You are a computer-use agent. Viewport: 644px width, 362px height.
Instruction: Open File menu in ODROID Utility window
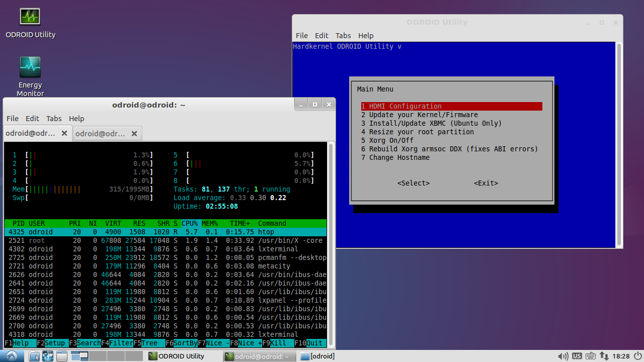[302, 36]
